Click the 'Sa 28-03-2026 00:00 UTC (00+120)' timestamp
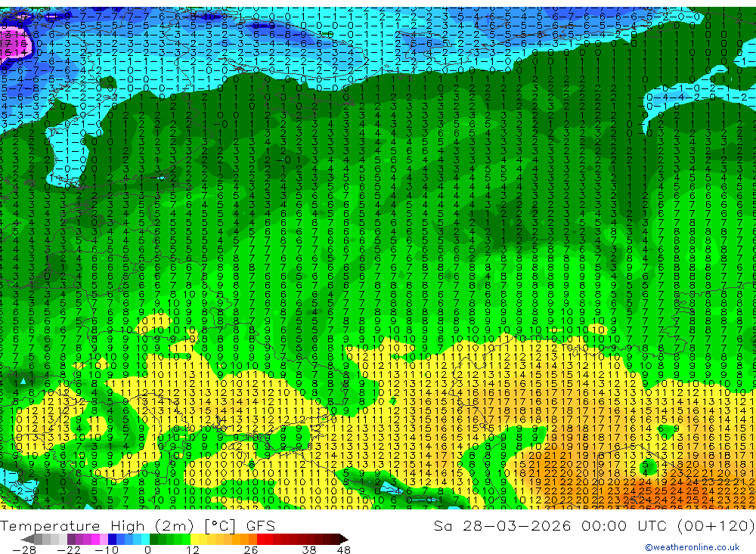Viewport: 756px width, 554px height. pyautogui.click(x=594, y=525)
